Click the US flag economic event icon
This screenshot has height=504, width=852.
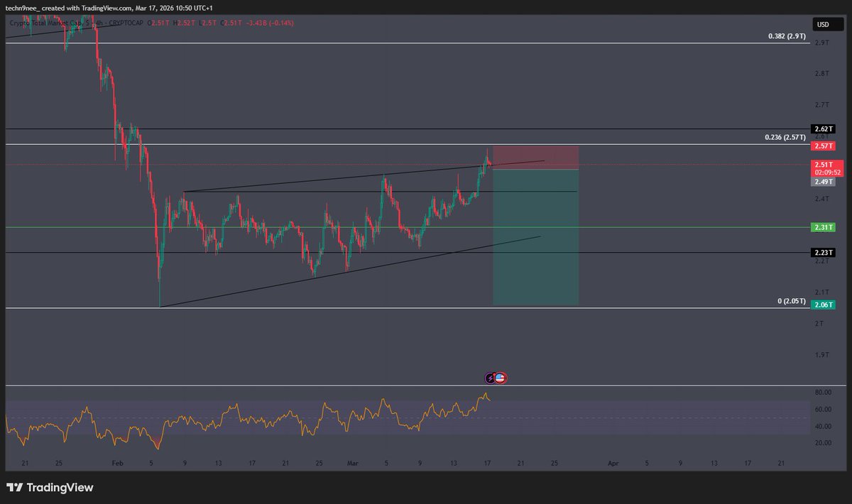coord(500,378)
